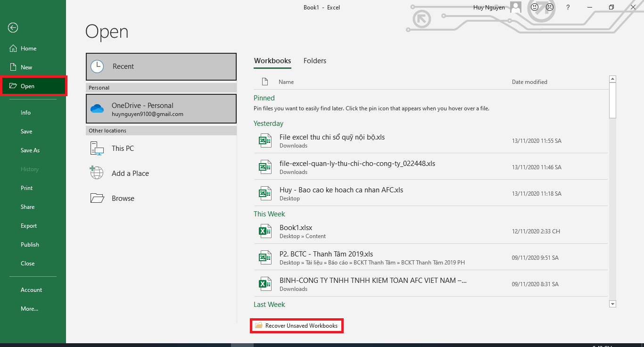Click the OneDrive cloud icon
The height and width of the screenshot is (347, 644).
pyautogui.click(x=97, y=109)
